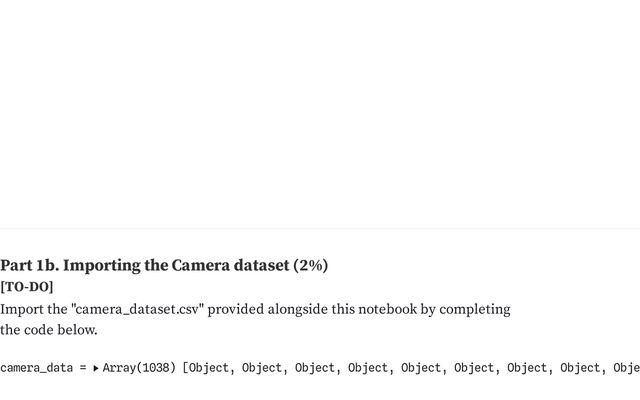Viewport: 640px width, 400px height.
Task: Expand the camera_data array disclosure triangle
Action: click(96, 368)
